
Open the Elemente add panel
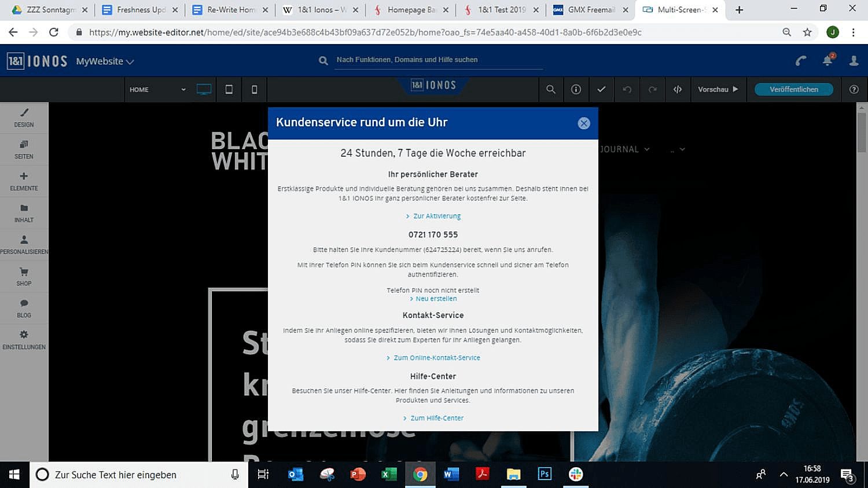[x=24, y=181]
